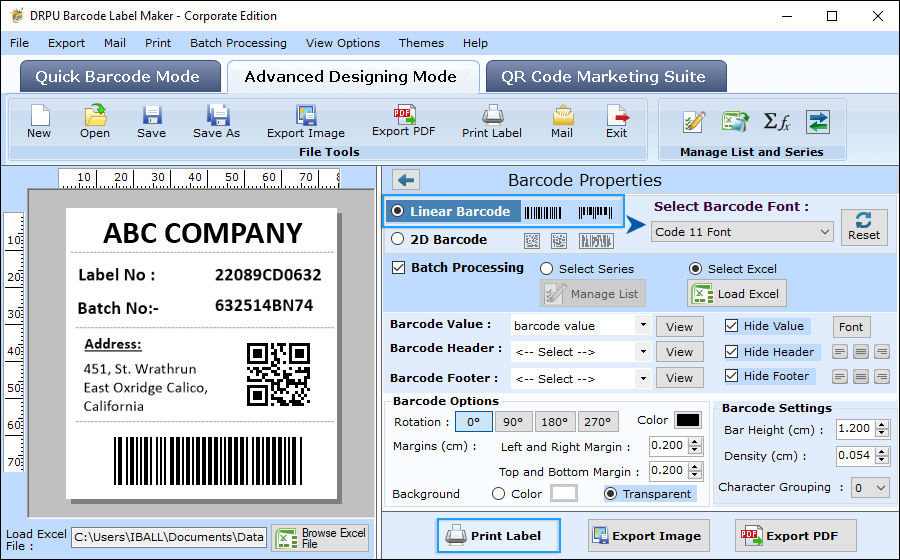Set rotation to 90°
The width and height of the screenshot is (900, 560).
(513, 422)
